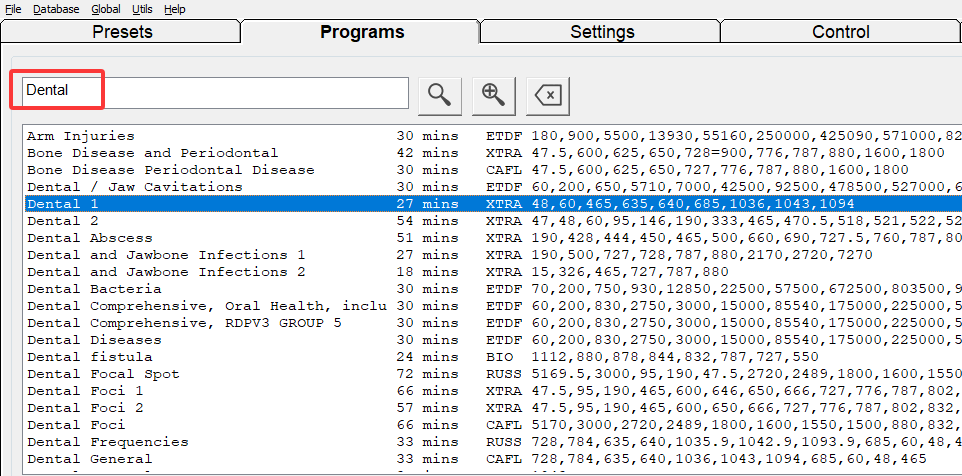Switch to the Settings tab
The width and height of the screenshot is (962, 476).
(601, 32)
